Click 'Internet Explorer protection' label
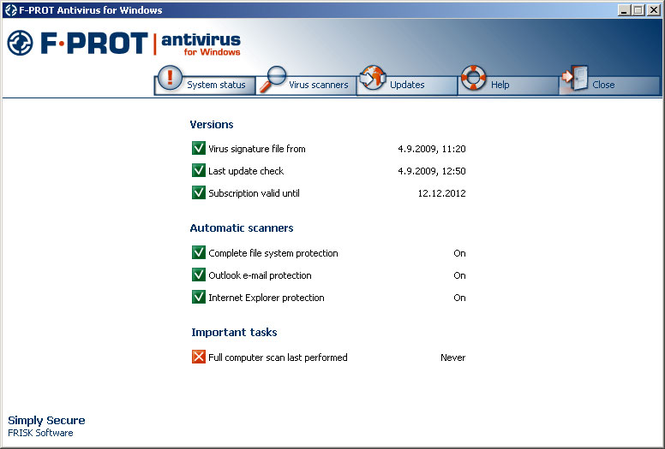This screenshot has width=665, height=449. pos(266,298)
